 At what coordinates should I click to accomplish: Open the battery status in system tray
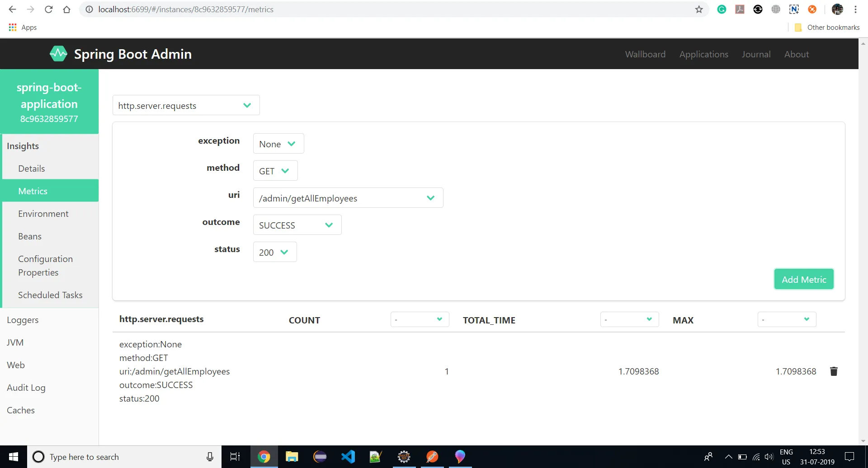pos(742,457)
